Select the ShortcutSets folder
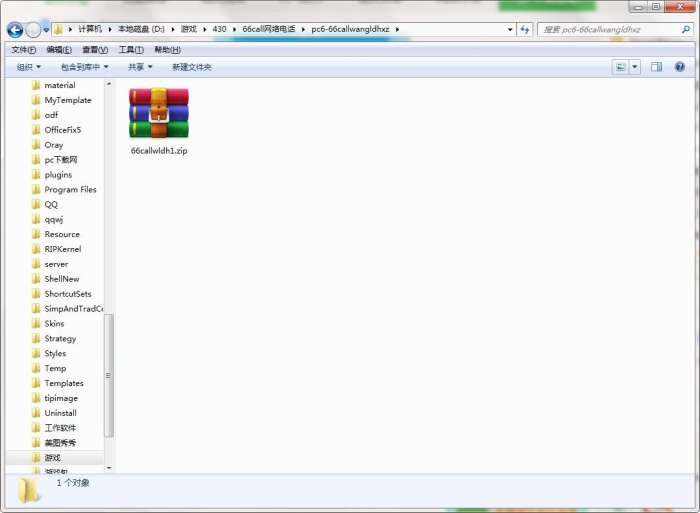The width and height of the screenshot is (700, 513). [x=67, y=294]
